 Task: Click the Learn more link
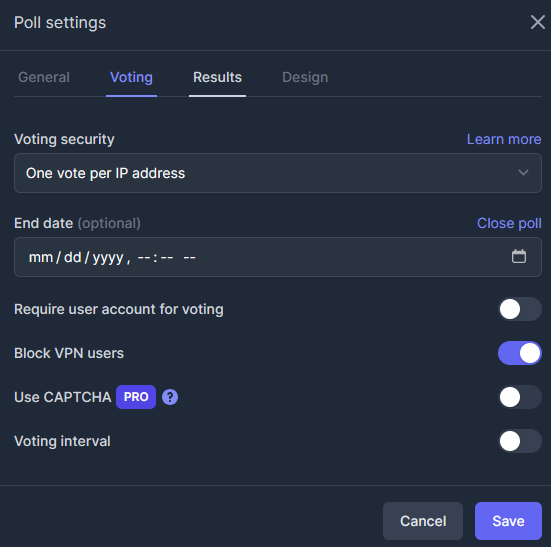pos(504,139)
